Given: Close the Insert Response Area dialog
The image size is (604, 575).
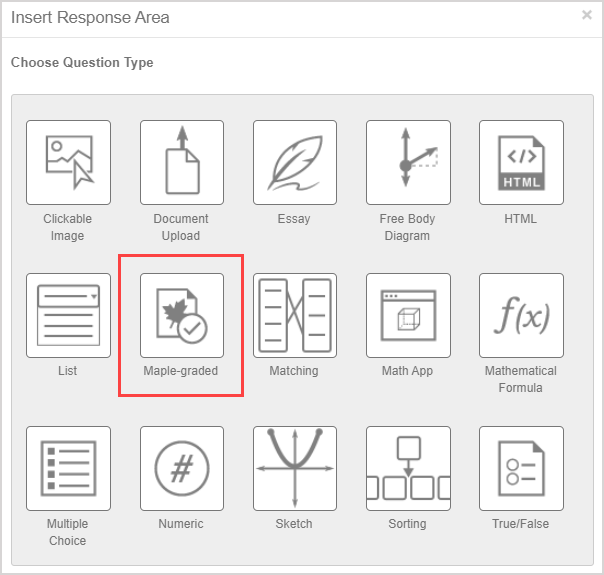Looking at the screenshot, I should point(586,15).
